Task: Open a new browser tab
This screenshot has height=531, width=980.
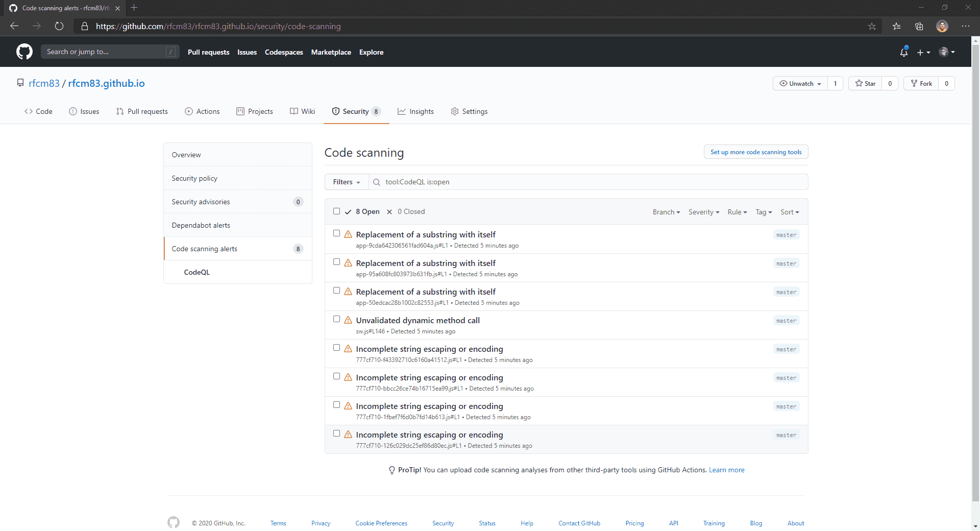Action: click(x=134, y=8)
